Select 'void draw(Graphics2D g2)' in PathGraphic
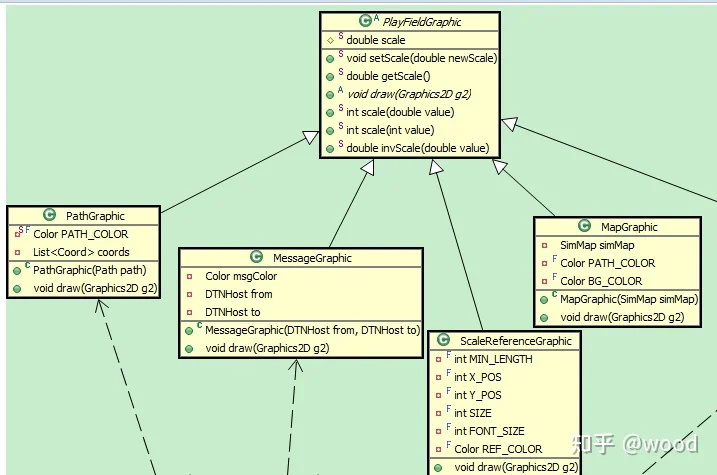Screen dimensions: 717x475 point(95,288)
